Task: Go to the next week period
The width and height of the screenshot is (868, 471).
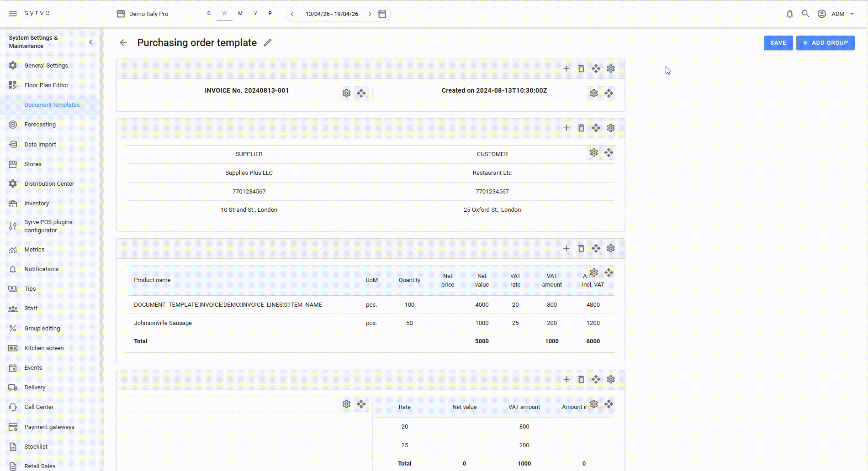Action: (370, 14)
